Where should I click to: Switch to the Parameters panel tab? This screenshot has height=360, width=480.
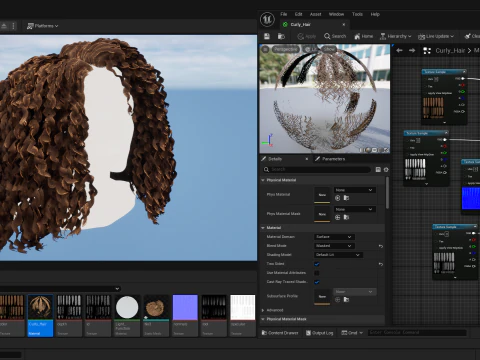(x=330, y=159)
